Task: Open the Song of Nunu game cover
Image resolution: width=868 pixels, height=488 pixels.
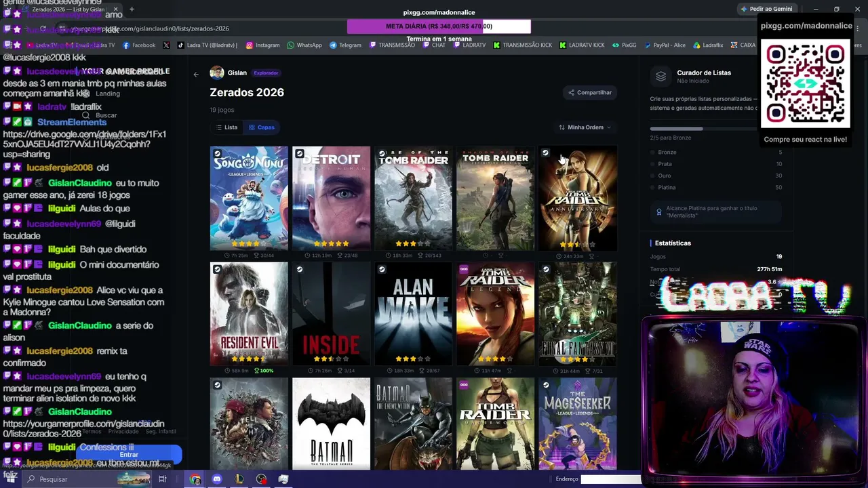Action: point(249,198)
